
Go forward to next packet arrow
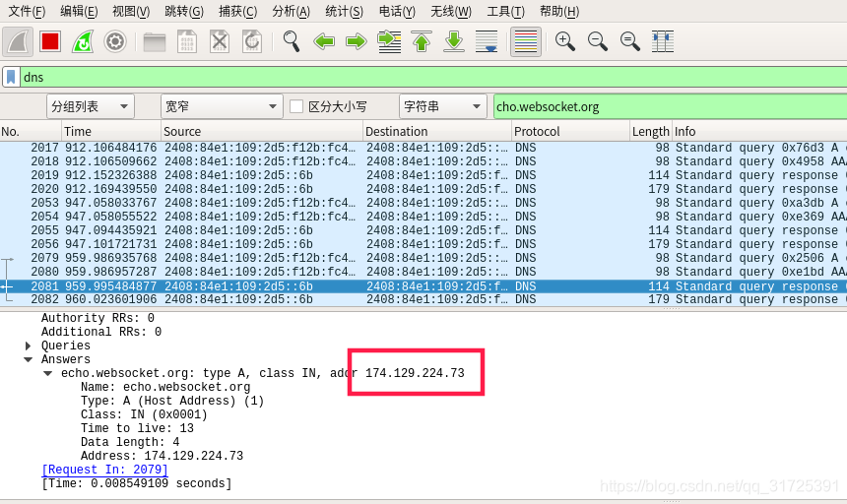click(x=357, y=41)
